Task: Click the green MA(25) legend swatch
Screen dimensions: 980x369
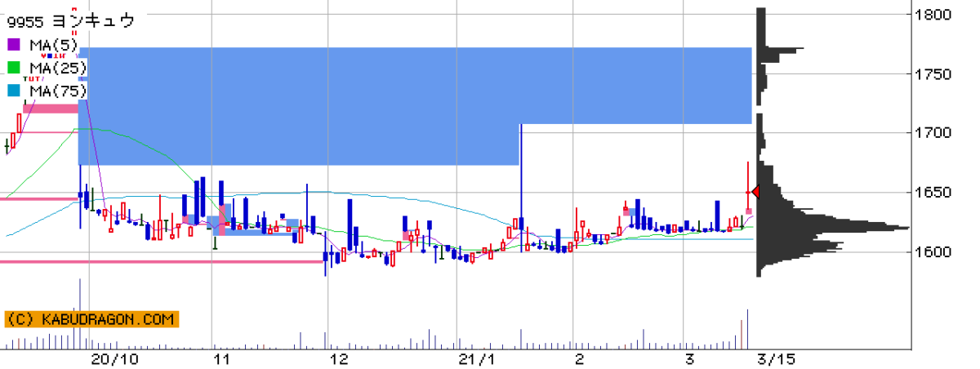Action: (x=14, y=67)
